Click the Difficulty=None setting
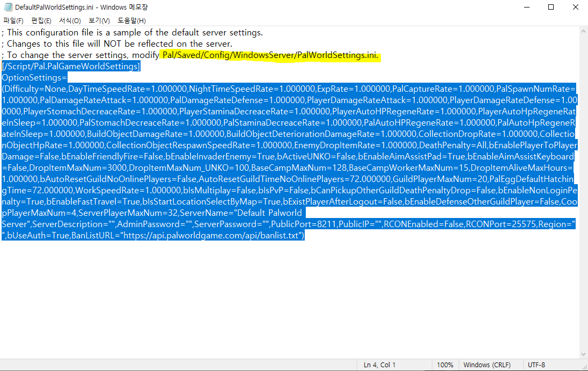This screenshot has width=588, height=371. (35, 89)
